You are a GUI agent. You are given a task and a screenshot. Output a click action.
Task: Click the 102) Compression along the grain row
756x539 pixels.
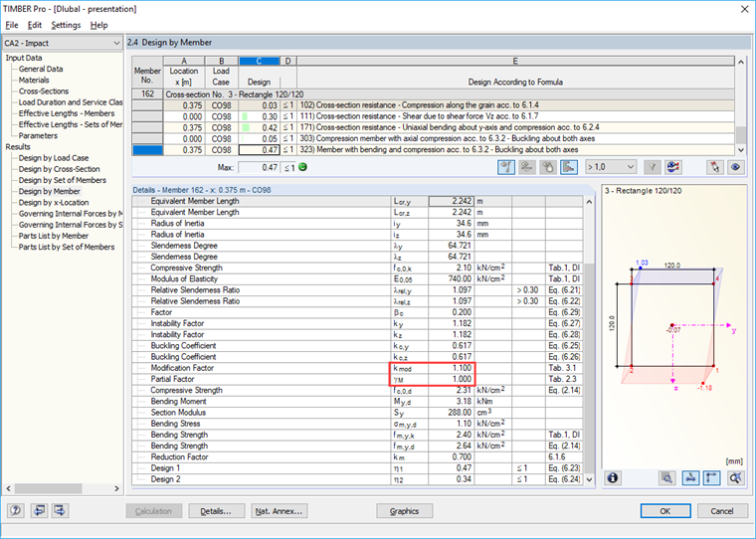tap(433, 105)
